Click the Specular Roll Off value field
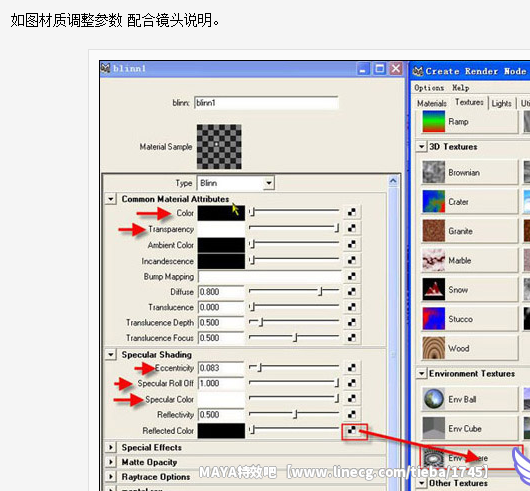Viewport: 530px width, 491px height. click(x=221, y=383)
